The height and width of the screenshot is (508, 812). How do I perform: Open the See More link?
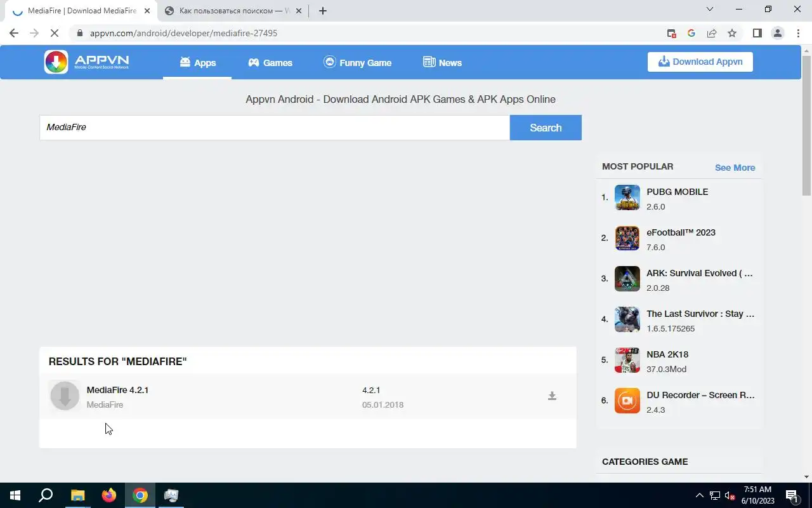(x=735, y=168)
